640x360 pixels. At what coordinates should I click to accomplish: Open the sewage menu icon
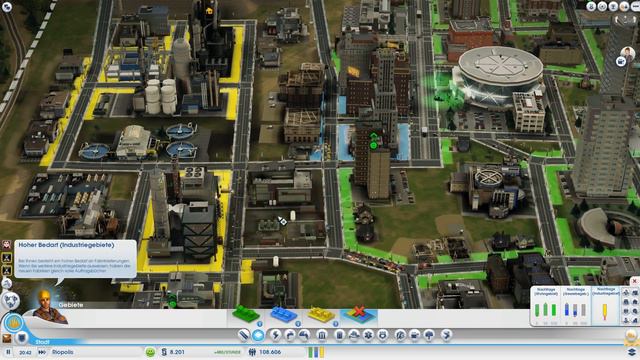pos(304,335)
